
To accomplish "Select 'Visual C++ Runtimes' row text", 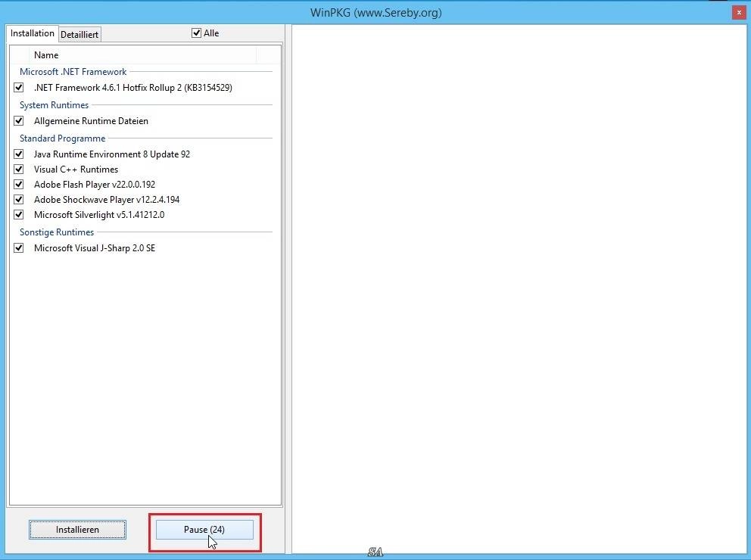I will [76, 170].
